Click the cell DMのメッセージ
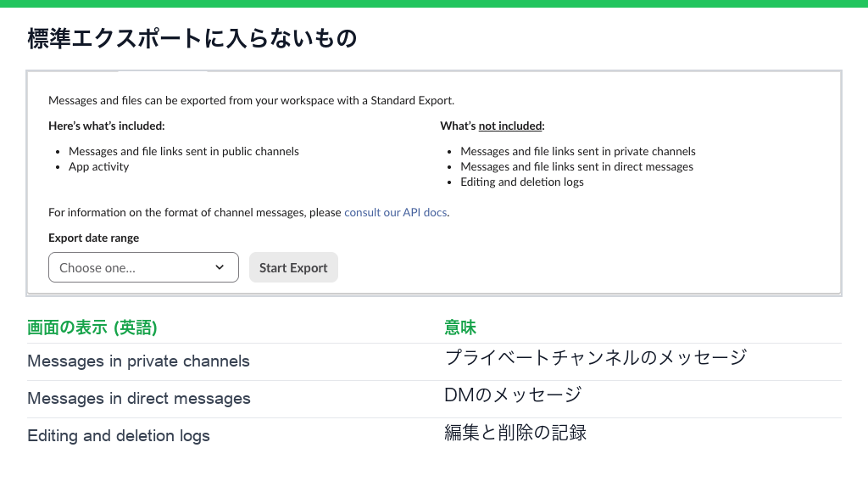The image size is (868, 487). [513, 395]
